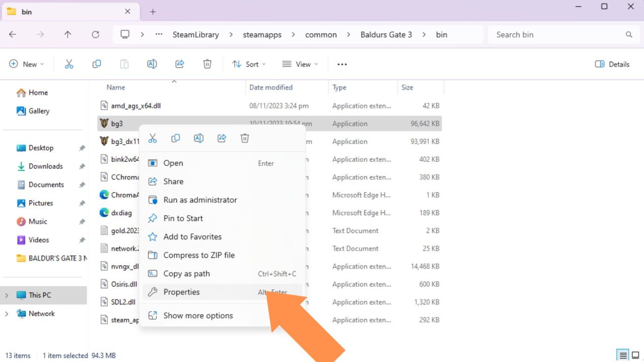The image size is (644, 362).
Task: Choose Share in the context menu
Action: pyautogui.click(x=222, y=182)
